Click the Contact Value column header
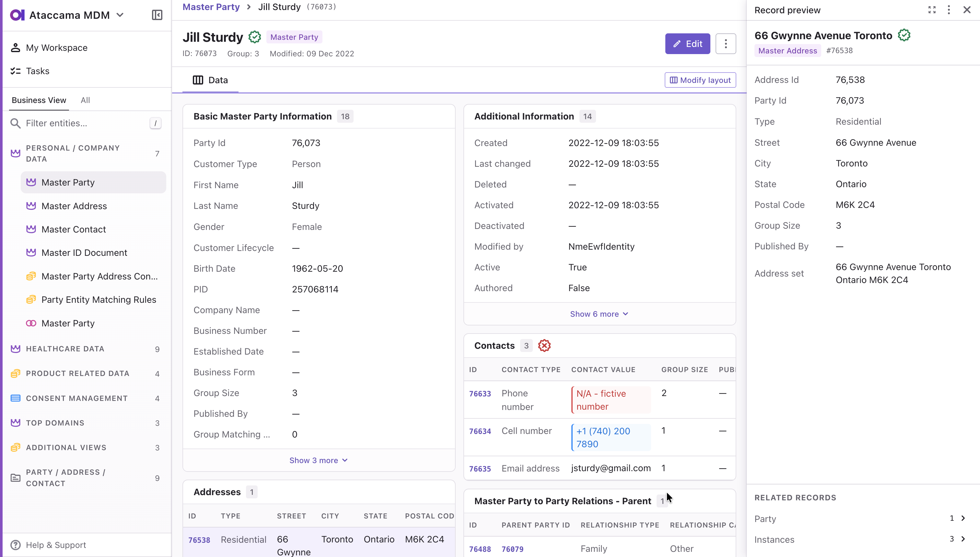The width and height of the screenshot is (980, 557). [x=603, y=369]
